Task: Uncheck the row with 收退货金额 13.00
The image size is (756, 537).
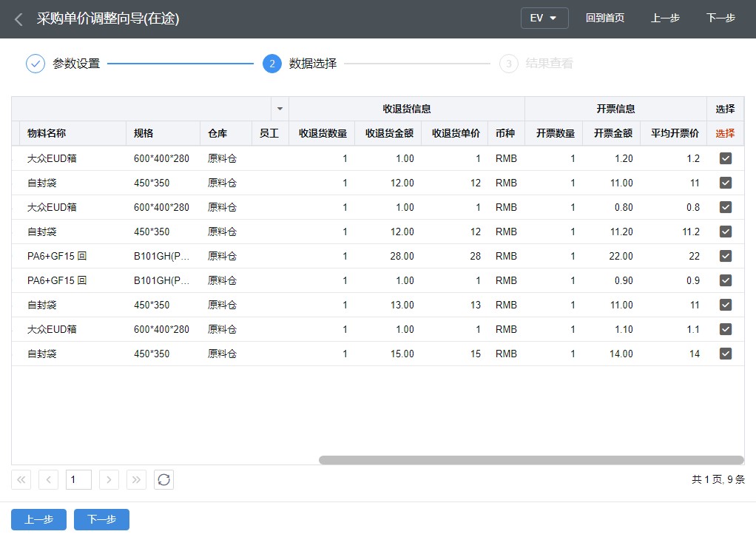Action: click(x=726, y=305)
